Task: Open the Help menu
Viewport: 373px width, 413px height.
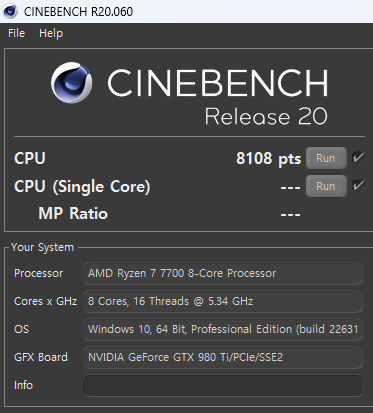Action: tap(51, 33)
